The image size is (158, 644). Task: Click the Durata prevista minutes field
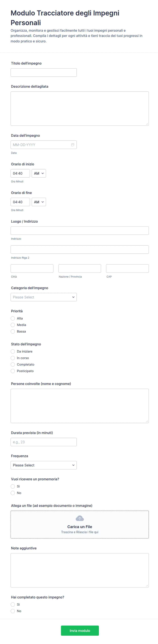pyautogui.click(x=44, y=442)
